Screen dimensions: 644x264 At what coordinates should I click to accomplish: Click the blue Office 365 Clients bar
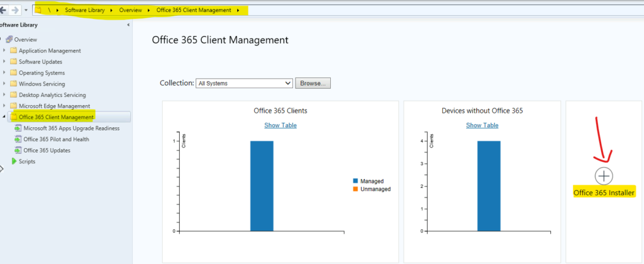click(262, 186)
